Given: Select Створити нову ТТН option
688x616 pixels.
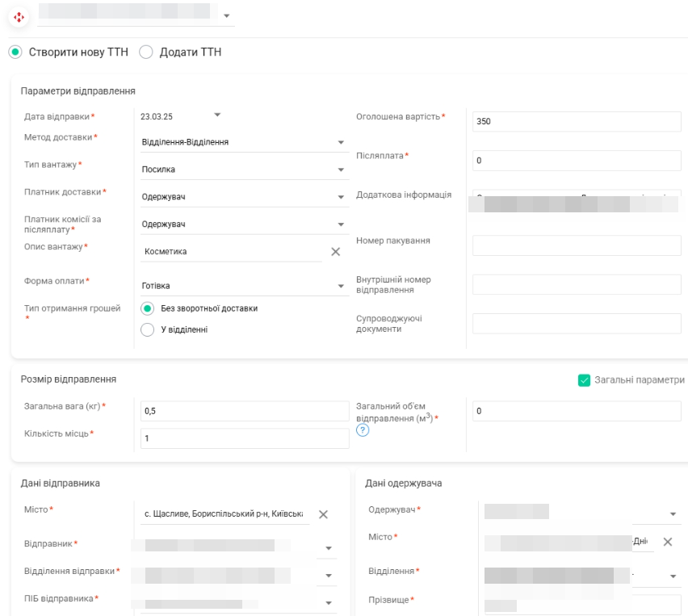Looking at the screenshot, I should [x=15, y=52].
